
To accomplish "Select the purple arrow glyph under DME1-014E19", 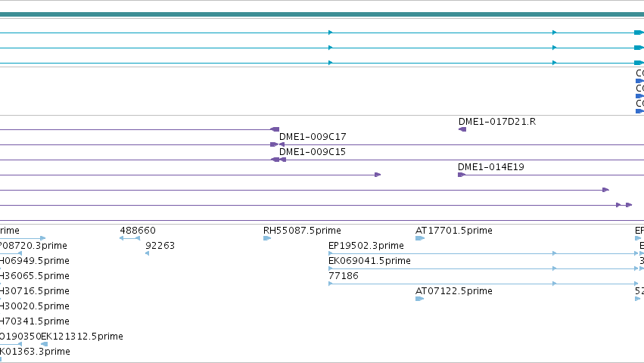I will pos(462,175).
